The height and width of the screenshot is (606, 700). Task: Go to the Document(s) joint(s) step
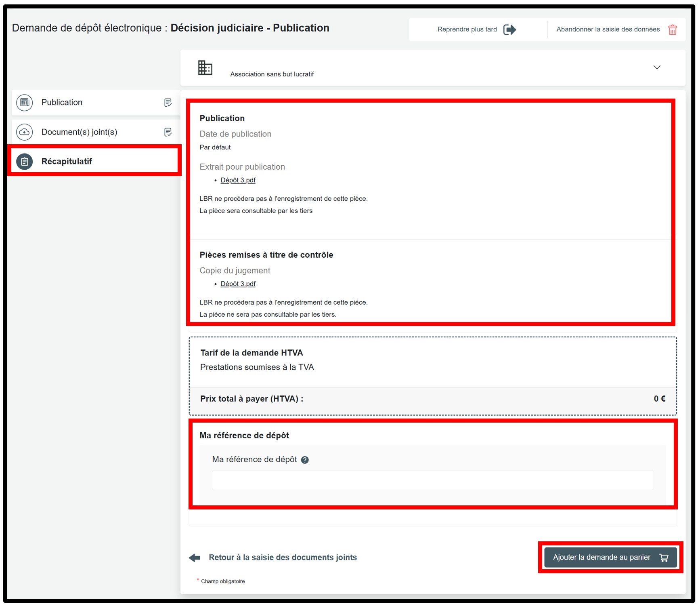[x=79, y=132]
